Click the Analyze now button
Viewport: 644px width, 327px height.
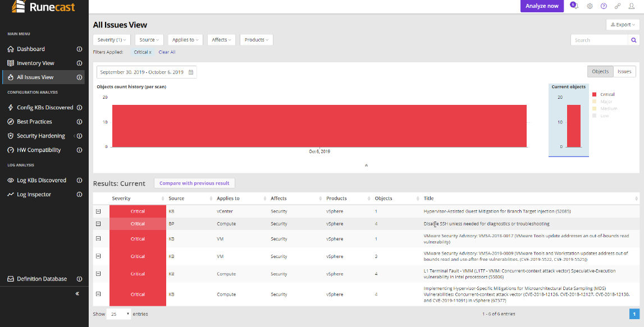click(x=542, y=6)
